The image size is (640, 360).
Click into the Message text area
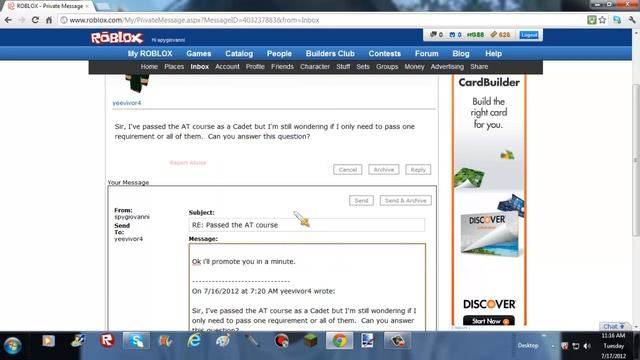pyautogui.click(x=307, y=287)
